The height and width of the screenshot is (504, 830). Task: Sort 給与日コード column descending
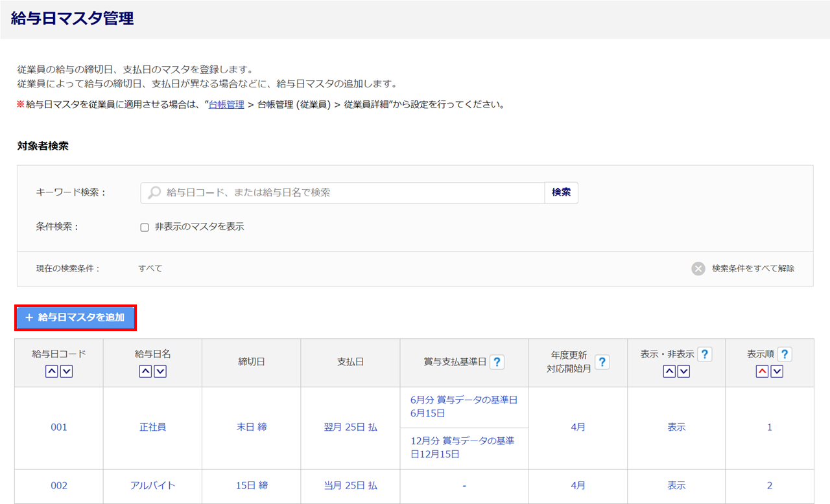66,371
